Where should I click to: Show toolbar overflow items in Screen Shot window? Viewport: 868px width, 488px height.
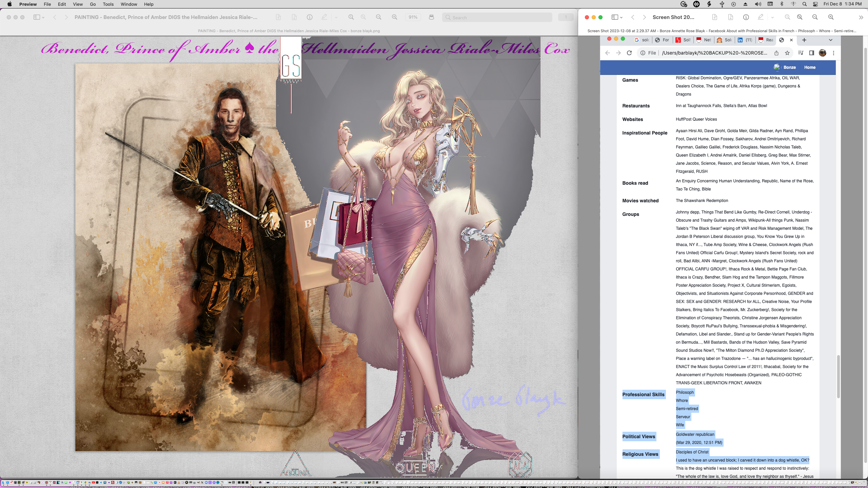click(x=861, y=18)
